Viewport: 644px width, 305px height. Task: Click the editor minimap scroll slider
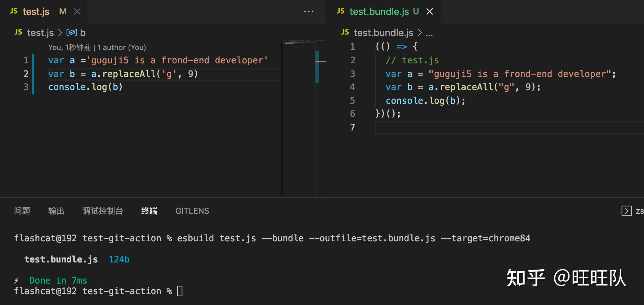317,67
